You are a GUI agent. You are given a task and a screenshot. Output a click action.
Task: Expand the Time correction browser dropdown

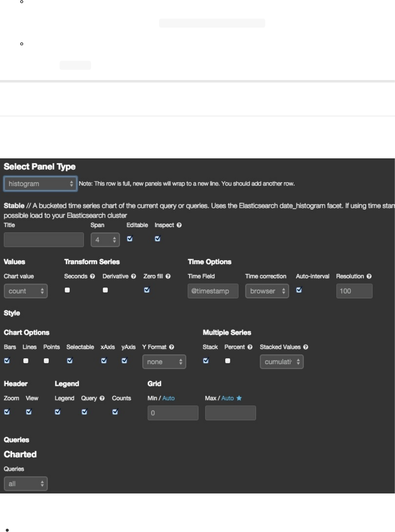267,291
